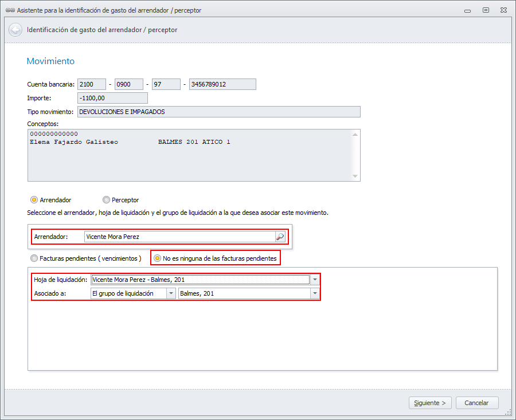Maximize the assistant window
The width and height of the screenshot is (516, 420).
point(486,10)
